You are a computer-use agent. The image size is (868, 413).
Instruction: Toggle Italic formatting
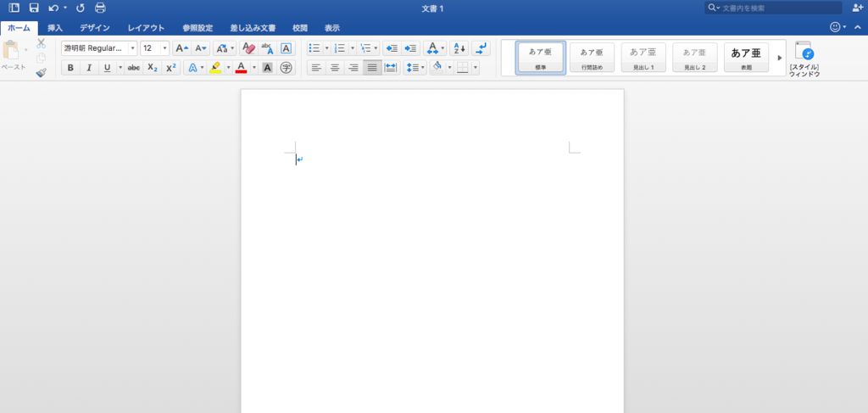89,68
